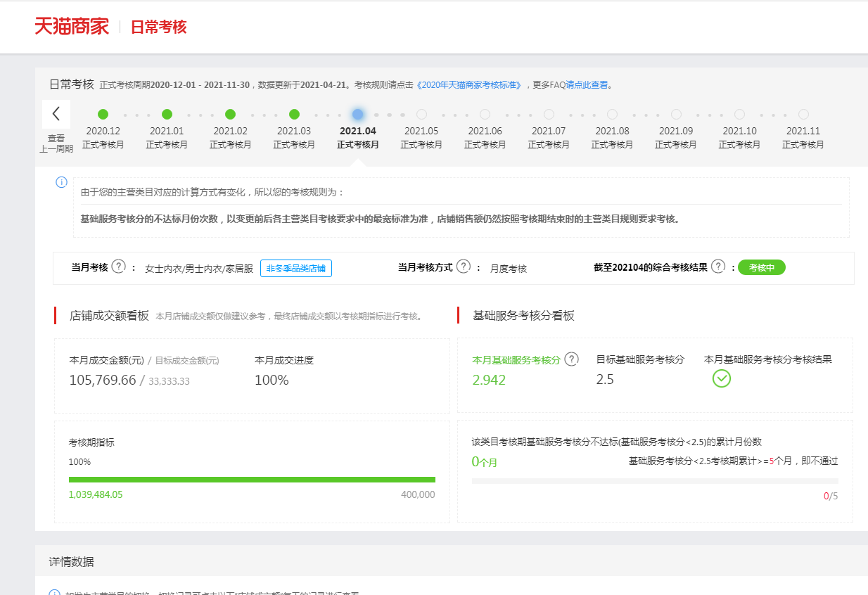Click the help icon beside 当月考核方式

(464, 267)
